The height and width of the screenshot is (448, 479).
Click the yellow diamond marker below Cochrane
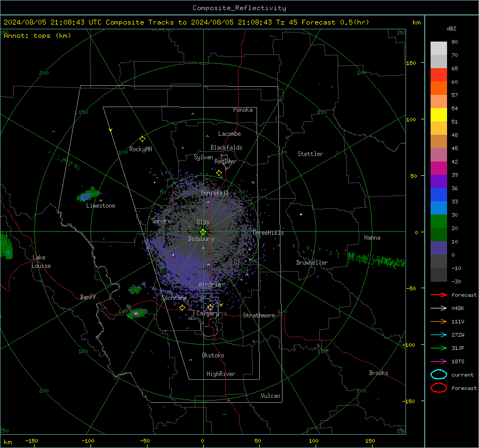tap(183, 308)
